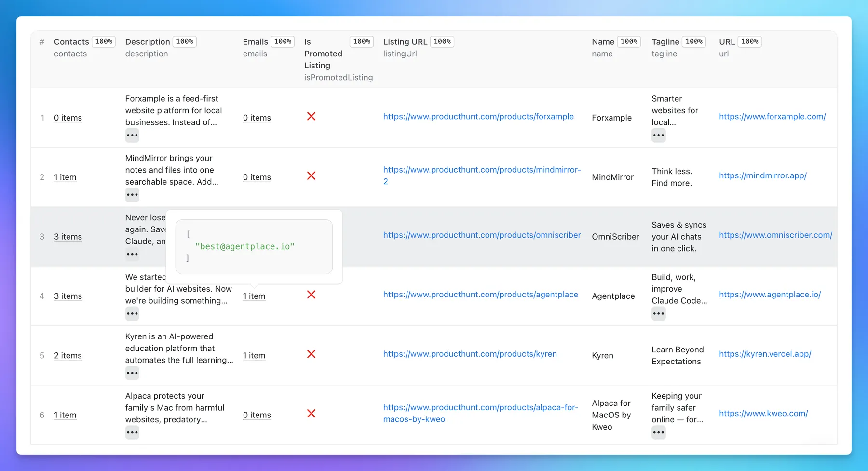Open the Kyren Vercel app link
868x471 pixels.
point(765,354)
